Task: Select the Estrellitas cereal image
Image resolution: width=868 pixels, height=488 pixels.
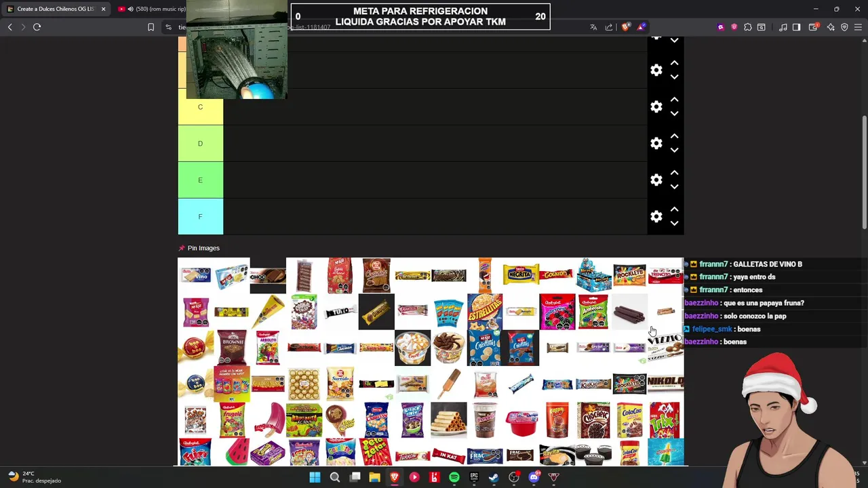Action: (485, 312)
